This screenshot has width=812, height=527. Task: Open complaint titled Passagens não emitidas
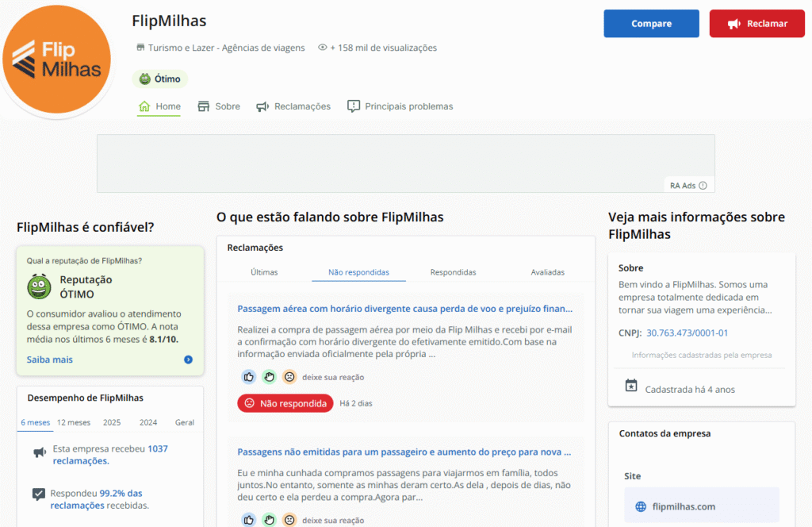tap(404, 452)
